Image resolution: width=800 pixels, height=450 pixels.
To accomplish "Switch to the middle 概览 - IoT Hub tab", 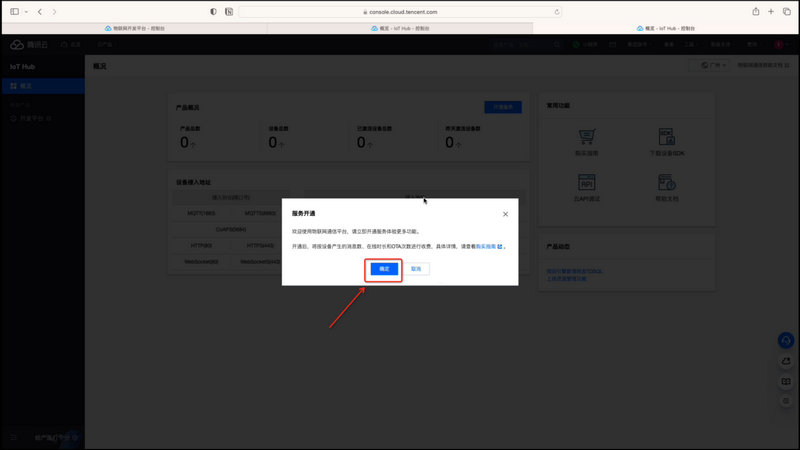I will tap(400, 28).
